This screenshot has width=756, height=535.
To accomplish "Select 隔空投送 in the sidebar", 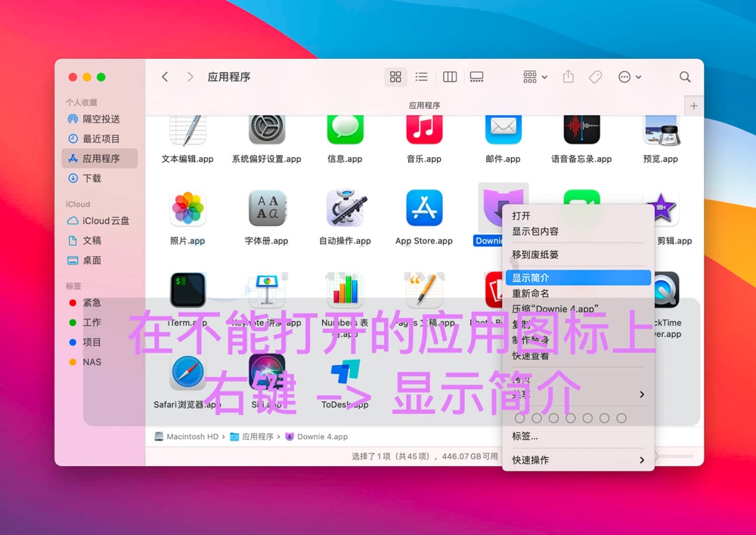I will pos(100,119).
